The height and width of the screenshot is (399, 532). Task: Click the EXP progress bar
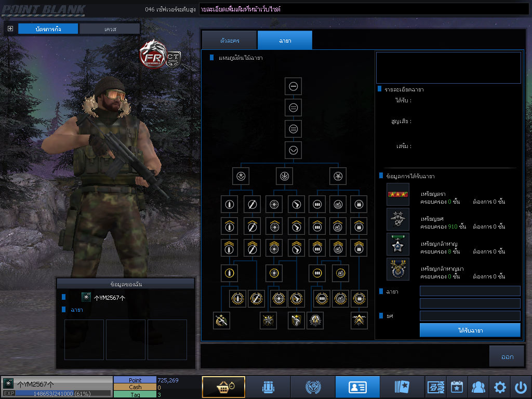pos(63,394)
